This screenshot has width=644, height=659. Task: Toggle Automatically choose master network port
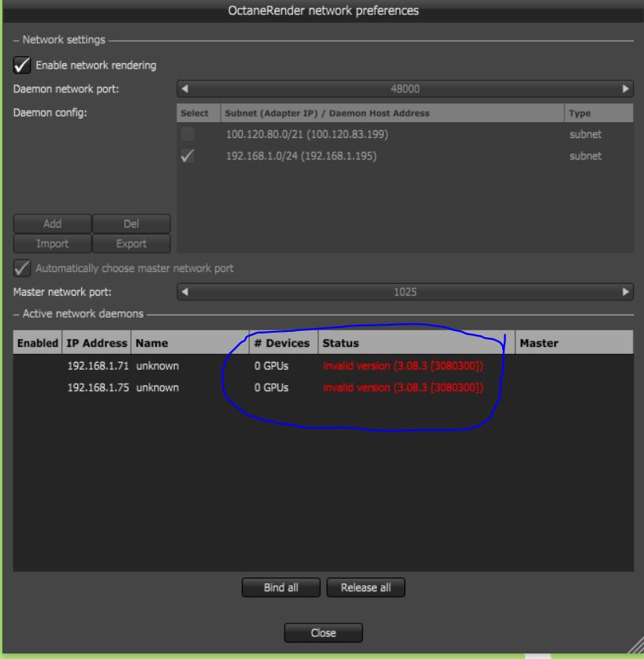[22, 268]
